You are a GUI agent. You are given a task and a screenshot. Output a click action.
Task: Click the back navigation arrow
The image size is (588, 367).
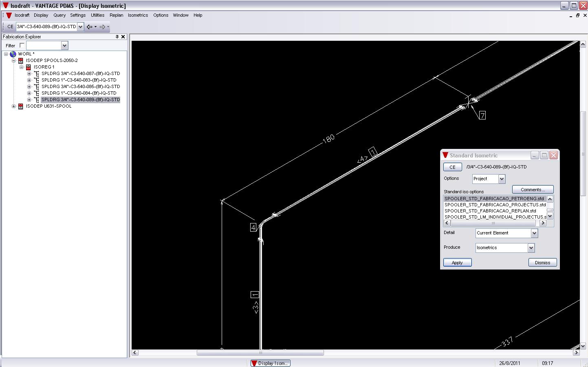89,27
